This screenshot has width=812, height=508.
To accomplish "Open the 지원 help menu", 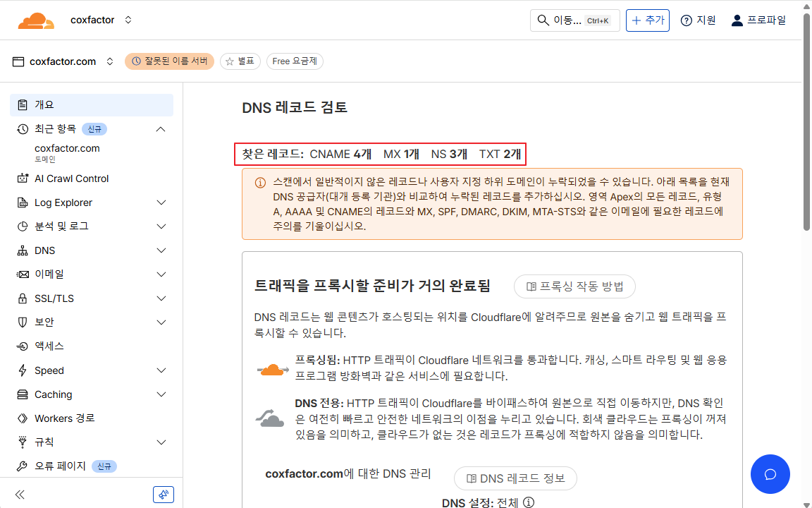I will (x=698, y=20).
